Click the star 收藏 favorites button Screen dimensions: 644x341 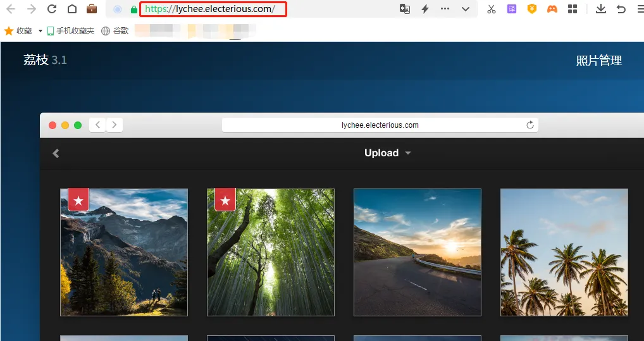coord(18,31)
